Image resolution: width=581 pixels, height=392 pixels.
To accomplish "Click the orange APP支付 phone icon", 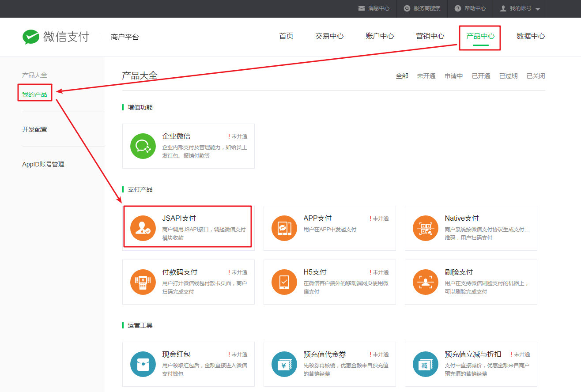I will (284, 228).
